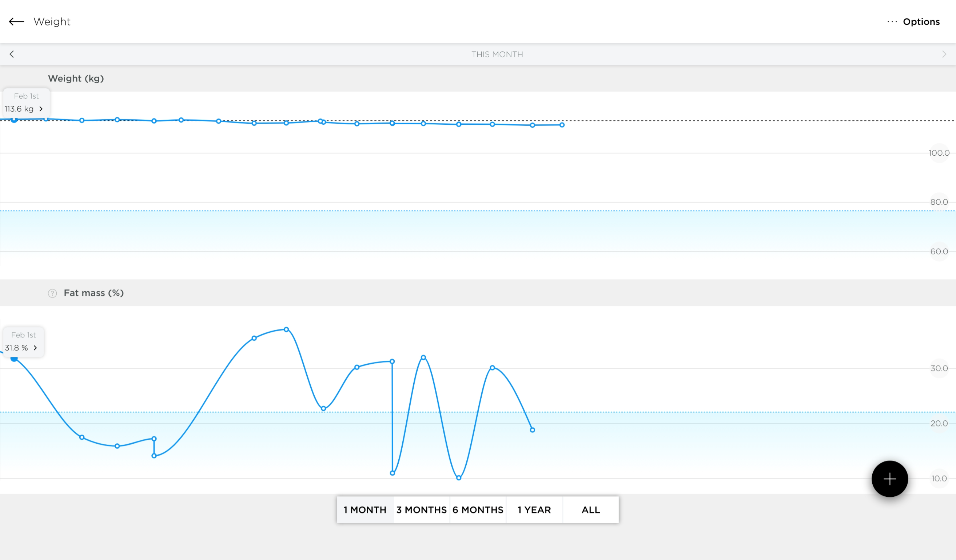956x560 pixels.
Task: Select the final fat mass data point
Action: pos(532,430)
